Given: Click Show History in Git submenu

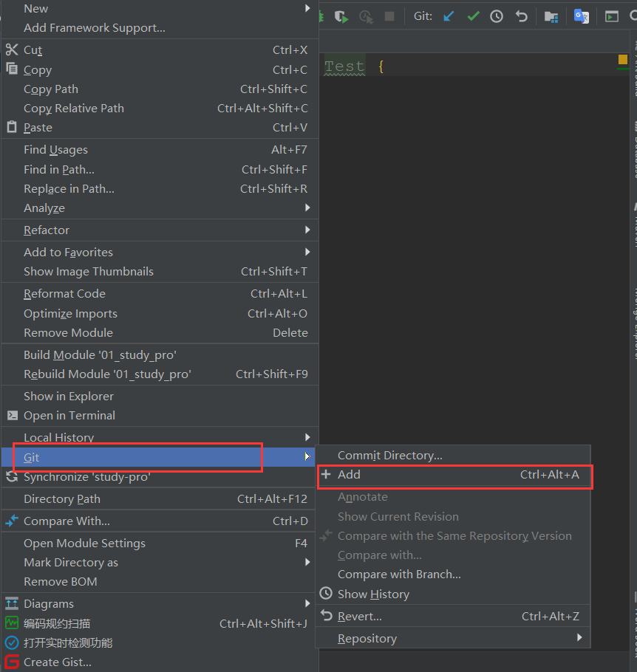Looking at the screenshot, I should click(x=453, y=594).
